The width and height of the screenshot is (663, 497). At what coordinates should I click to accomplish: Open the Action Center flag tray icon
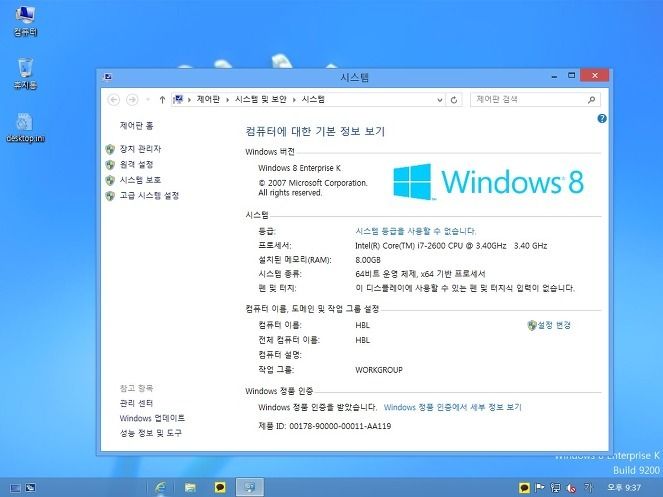click(540, 488)
